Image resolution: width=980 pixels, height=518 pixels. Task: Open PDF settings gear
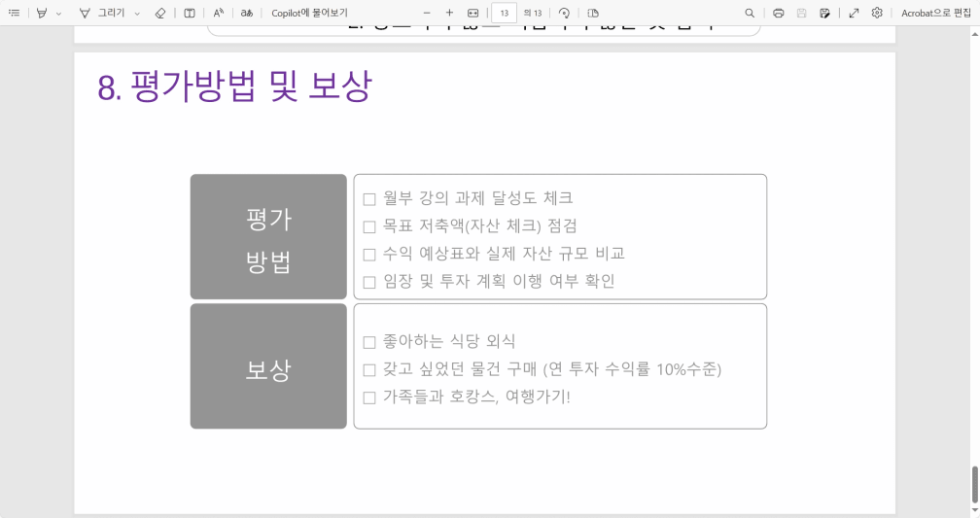click(877, 13)
